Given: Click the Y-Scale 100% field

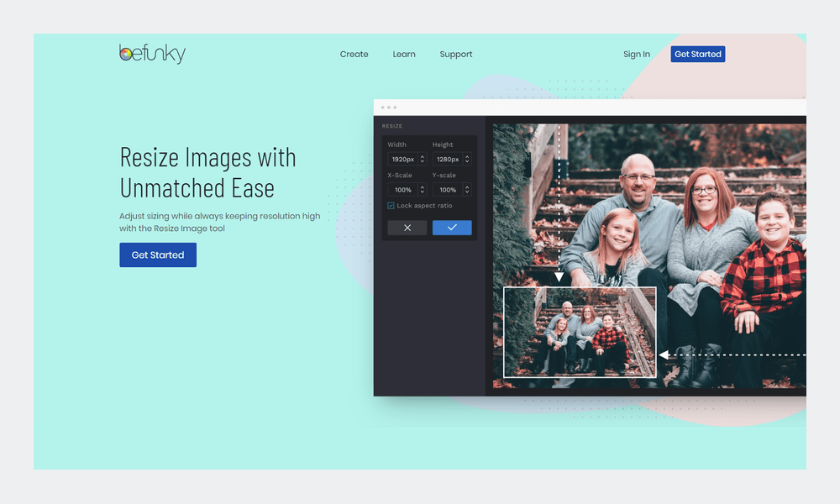Looking at the screenshot, I should tap(448, 190).
